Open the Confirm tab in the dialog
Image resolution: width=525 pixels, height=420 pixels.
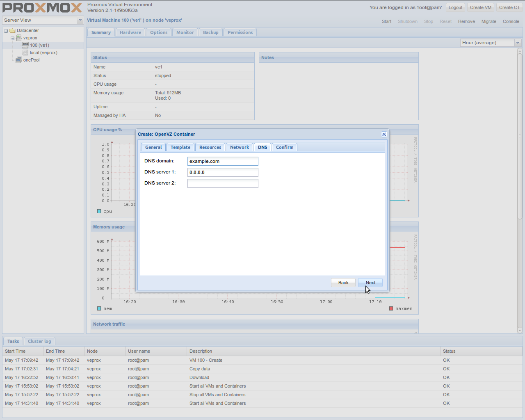click(x=284, y=147)
